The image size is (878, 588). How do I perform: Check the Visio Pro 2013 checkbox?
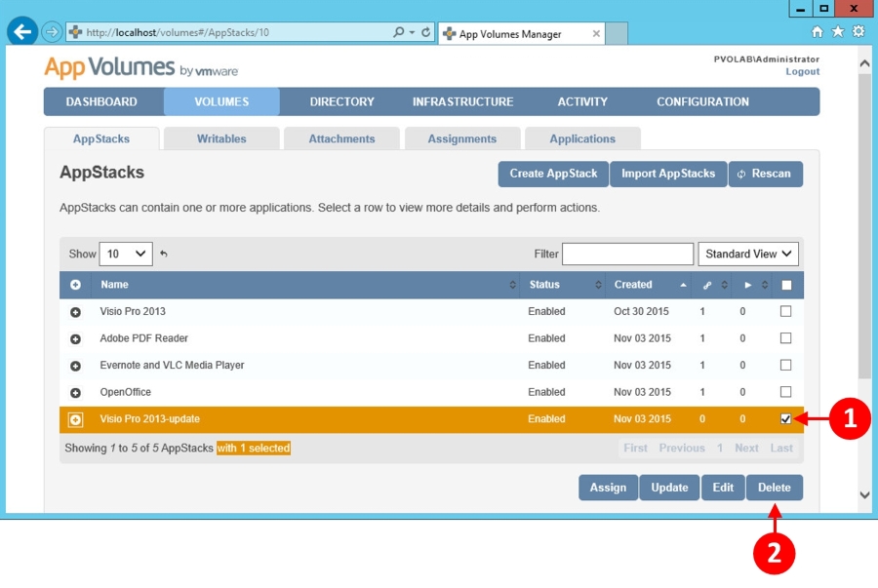[x=785, y=311]
